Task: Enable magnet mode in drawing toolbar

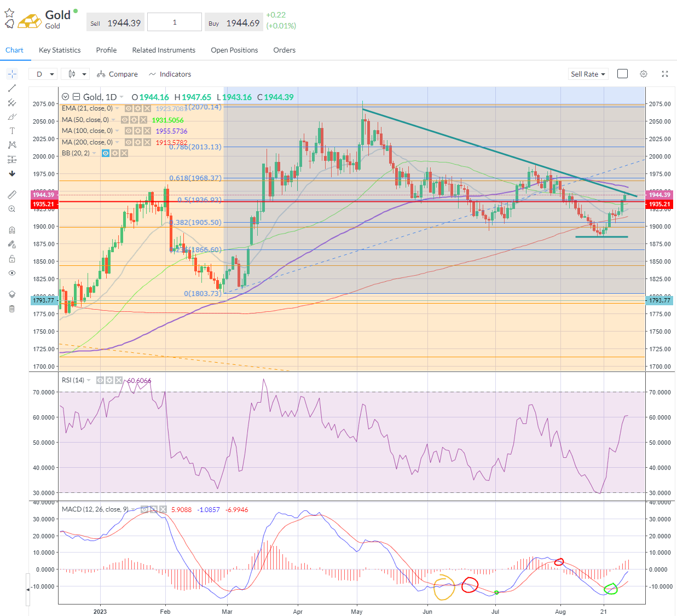Action: coord(12,230)
